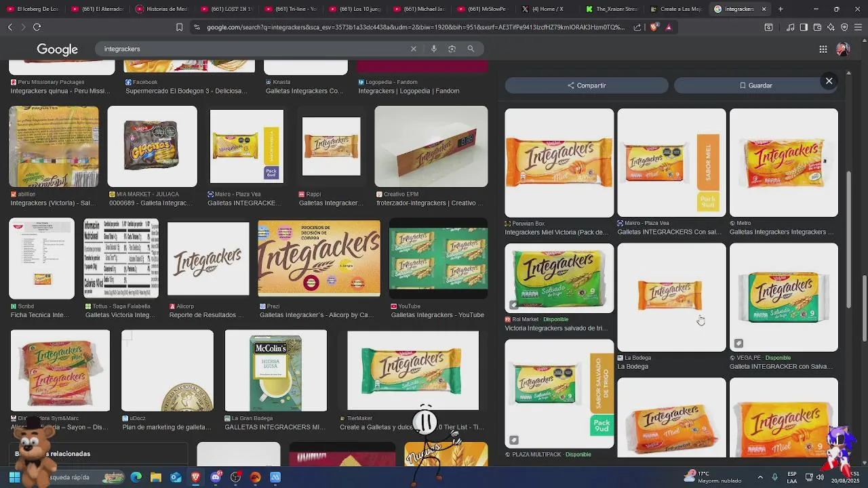The height and width of the screenshot is (488, 868).
Task: Reload the current page
Action: coord(37,27)
